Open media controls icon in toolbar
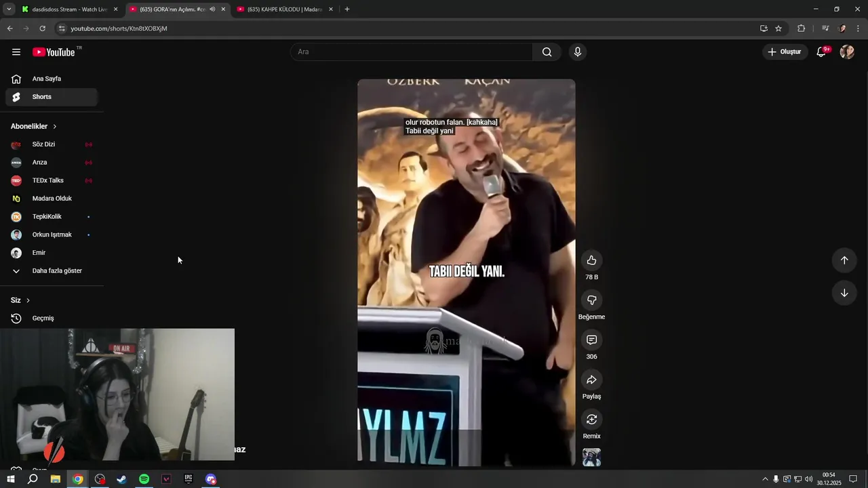The width and height of the screenshot is (868, 488). click(x=825, y=28)
